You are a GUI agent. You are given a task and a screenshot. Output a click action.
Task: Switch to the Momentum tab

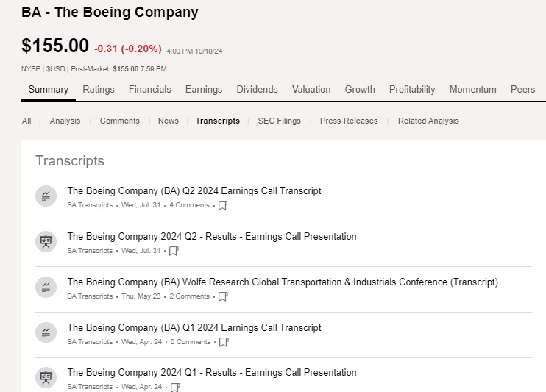point(473,90)
